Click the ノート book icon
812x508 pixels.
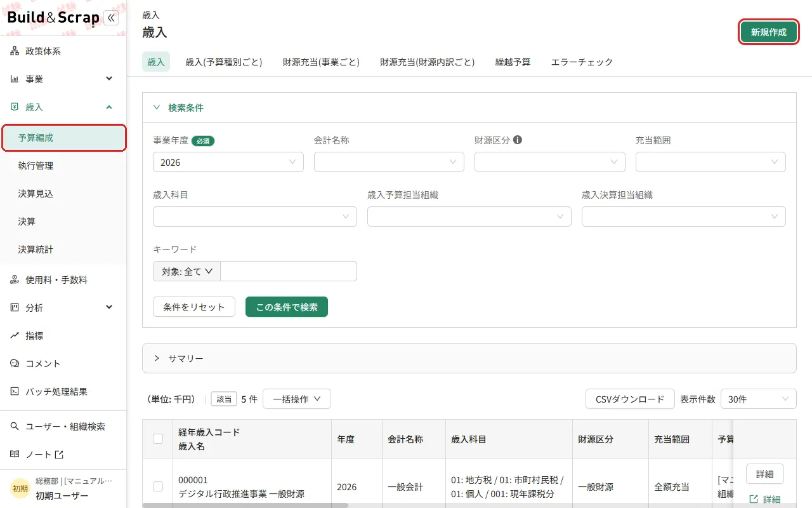click(x=15, y=454)
